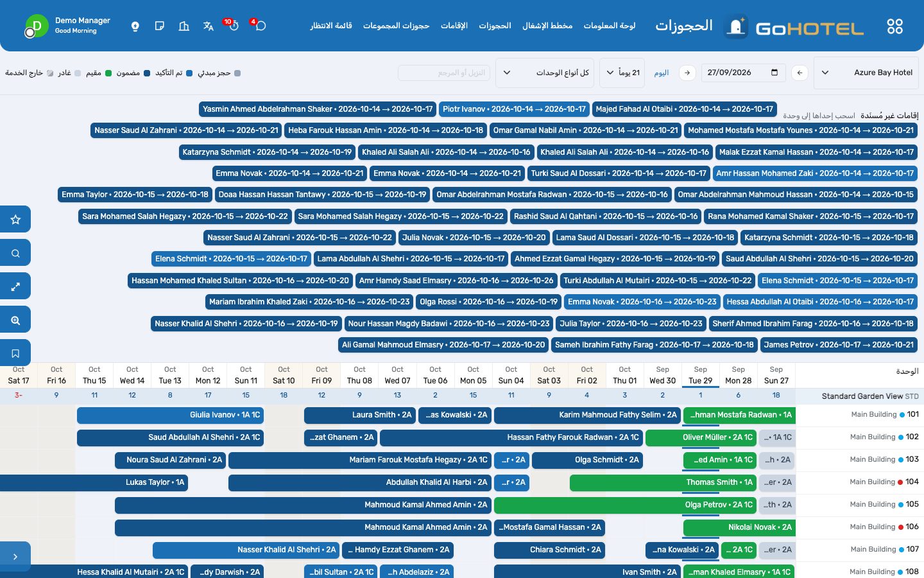This screenshot has height=578, width=924.
Task: Click the right arrow beside the date field
Action: coord(687,73)
